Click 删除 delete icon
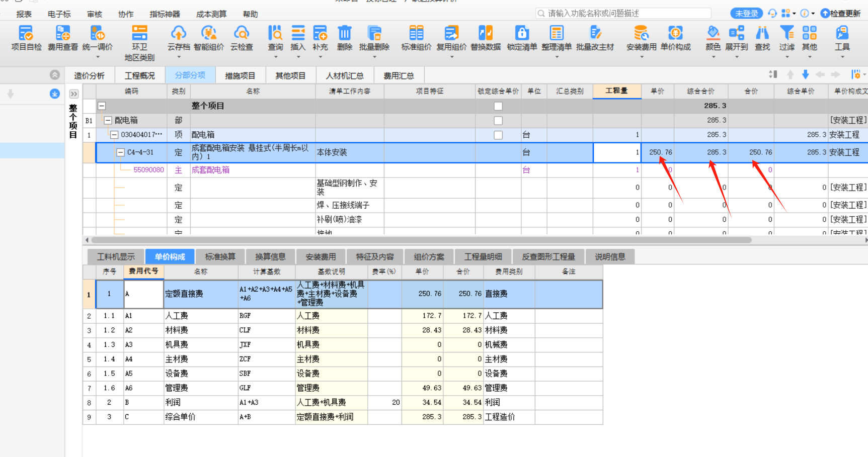 point(345,39)
